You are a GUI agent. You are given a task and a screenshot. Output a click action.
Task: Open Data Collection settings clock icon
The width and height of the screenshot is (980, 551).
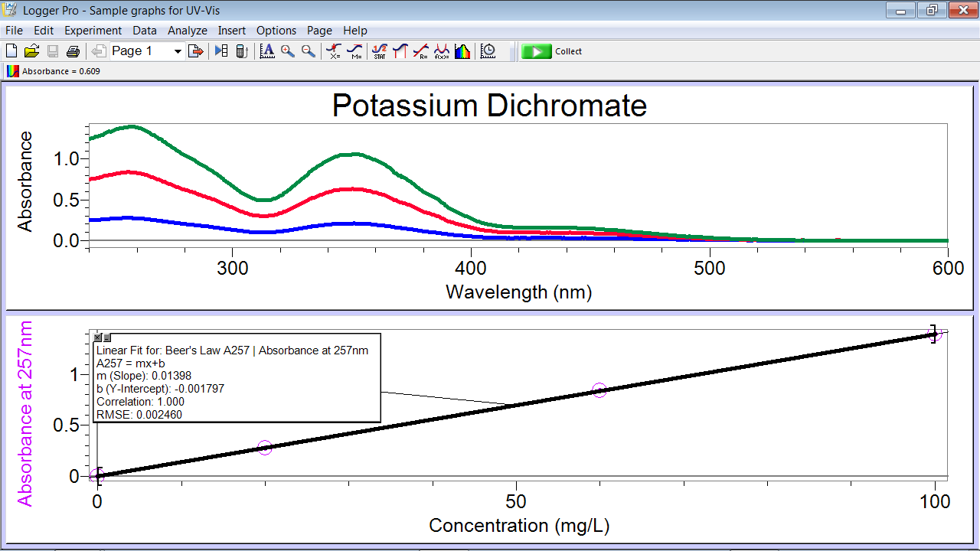pyautogui.click(x=487, y=51)
